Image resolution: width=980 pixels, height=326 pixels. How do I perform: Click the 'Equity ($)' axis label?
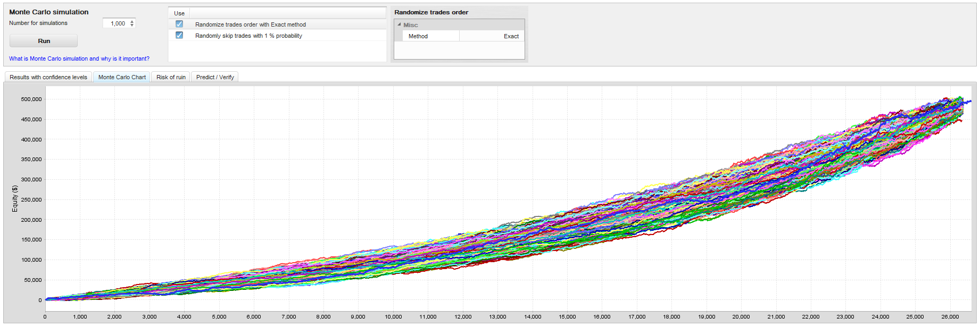click(15, 198)
